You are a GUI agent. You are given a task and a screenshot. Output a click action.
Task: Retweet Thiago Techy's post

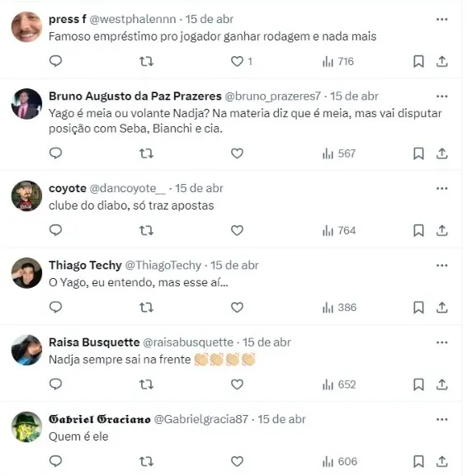146,308
